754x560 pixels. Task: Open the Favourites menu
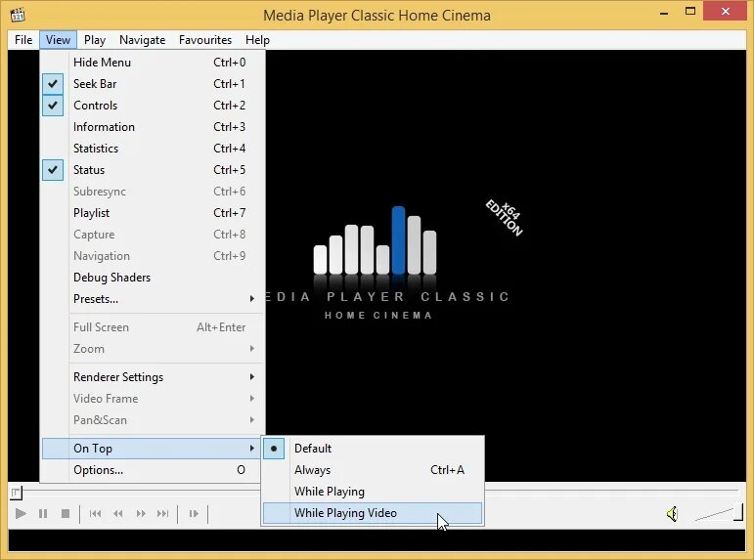(205, 40)
